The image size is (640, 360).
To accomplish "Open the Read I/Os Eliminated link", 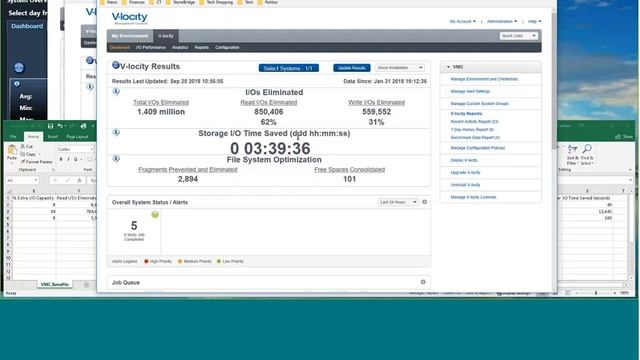I will [x=269, y=102].
